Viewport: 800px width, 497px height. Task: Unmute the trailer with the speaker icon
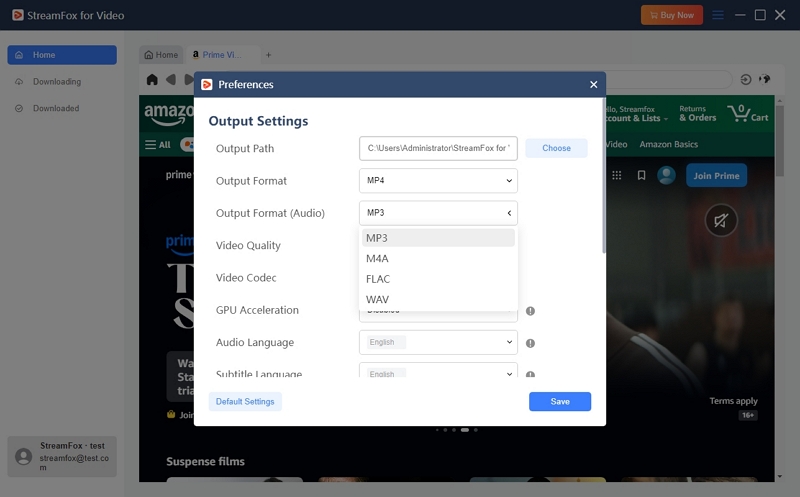[x=720, y=220]
